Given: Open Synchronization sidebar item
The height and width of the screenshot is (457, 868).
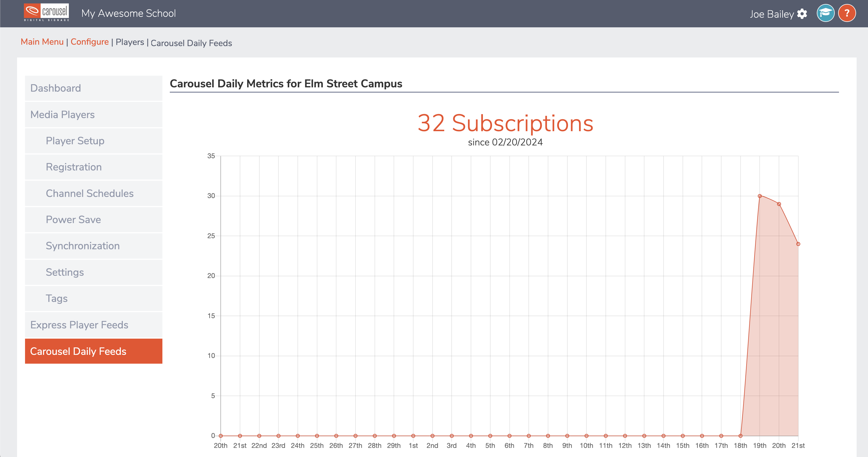Looking at the screenshot, I should point(94,246).
